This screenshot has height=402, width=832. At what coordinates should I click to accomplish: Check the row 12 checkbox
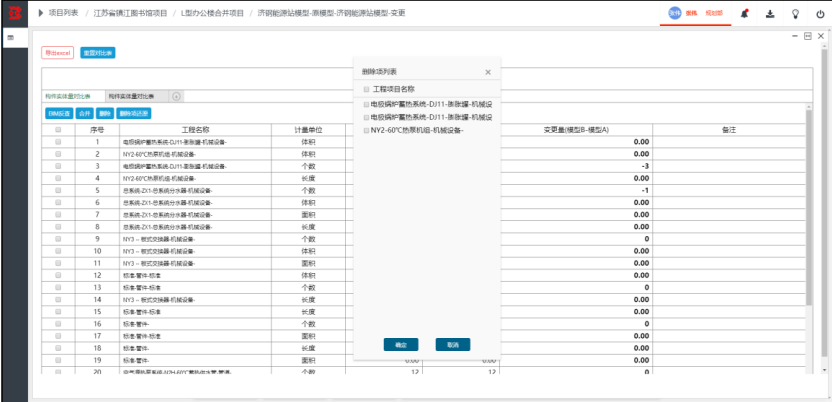[58, 275]
